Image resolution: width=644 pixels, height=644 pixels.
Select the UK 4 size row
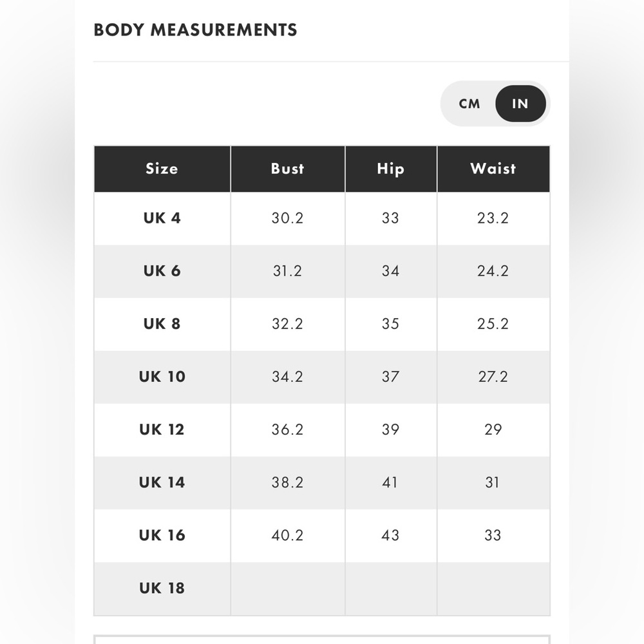[x=322, y=218]
